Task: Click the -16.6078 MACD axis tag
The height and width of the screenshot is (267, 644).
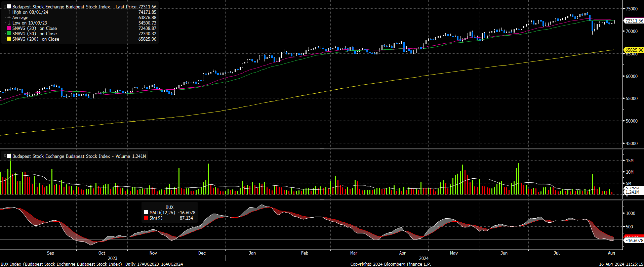Action: point(634,240)
